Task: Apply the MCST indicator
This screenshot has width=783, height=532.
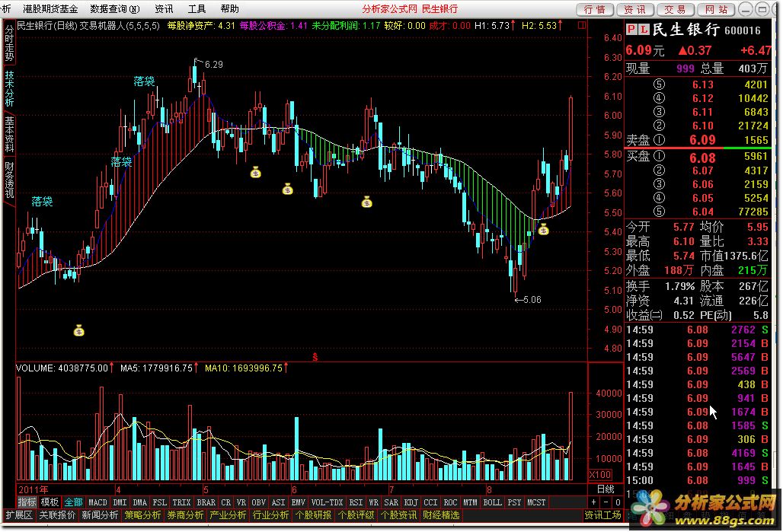Action: click(536, 502)
